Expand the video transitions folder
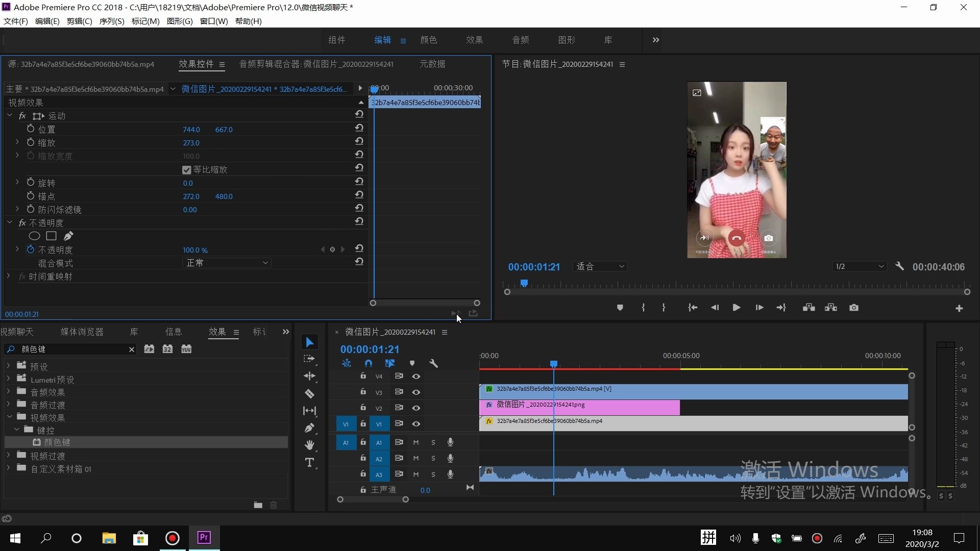This screenshot has height=551, width=980. tap(8, 455)
